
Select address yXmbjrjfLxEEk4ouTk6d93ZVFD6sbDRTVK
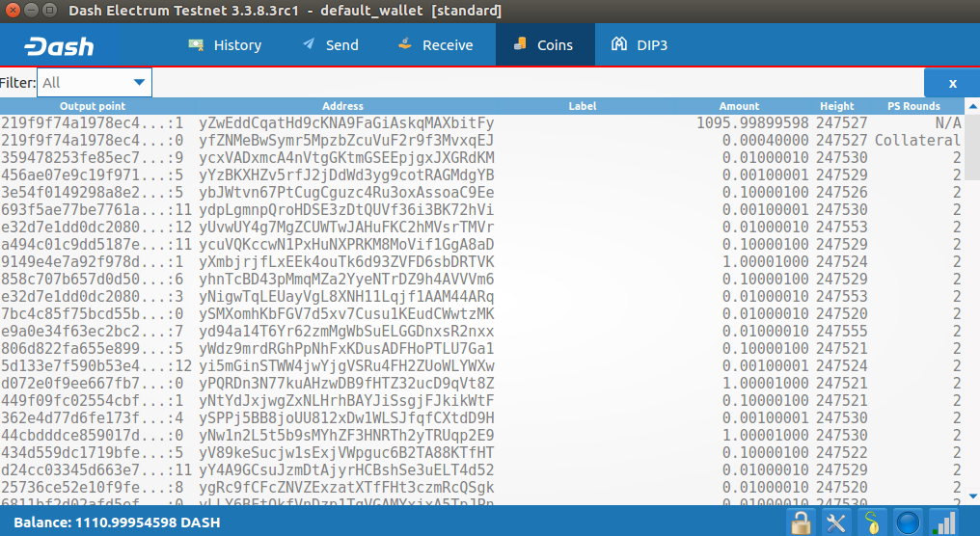pyautogui.click(x=346, y=262)
